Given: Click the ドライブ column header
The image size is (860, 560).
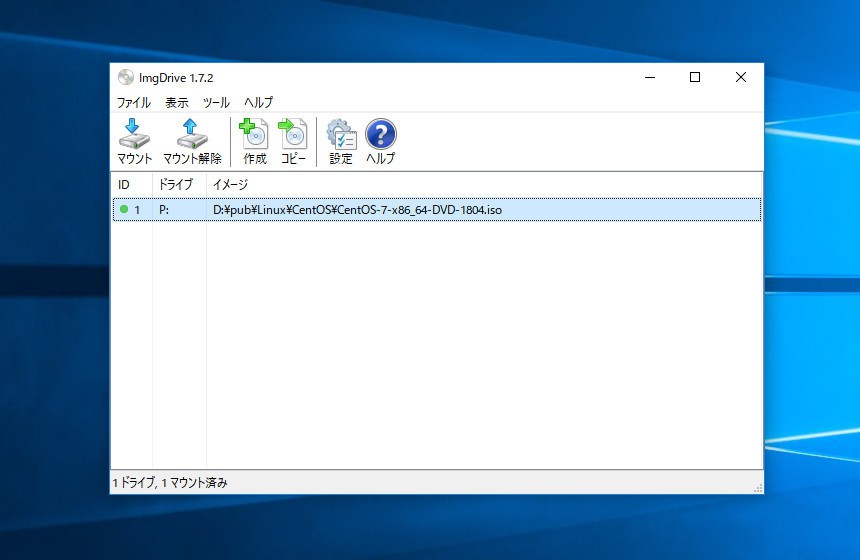Looking at the screenshot, I should click(176, 185).
